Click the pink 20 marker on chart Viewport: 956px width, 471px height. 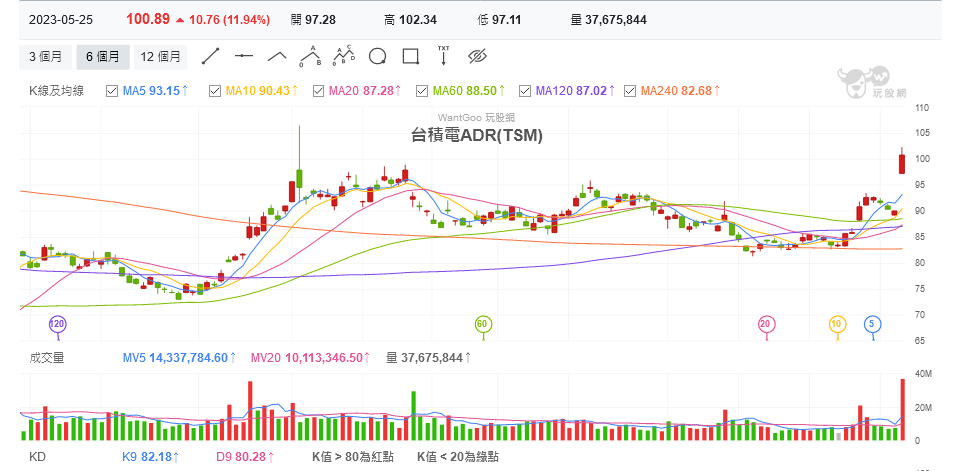766,324
